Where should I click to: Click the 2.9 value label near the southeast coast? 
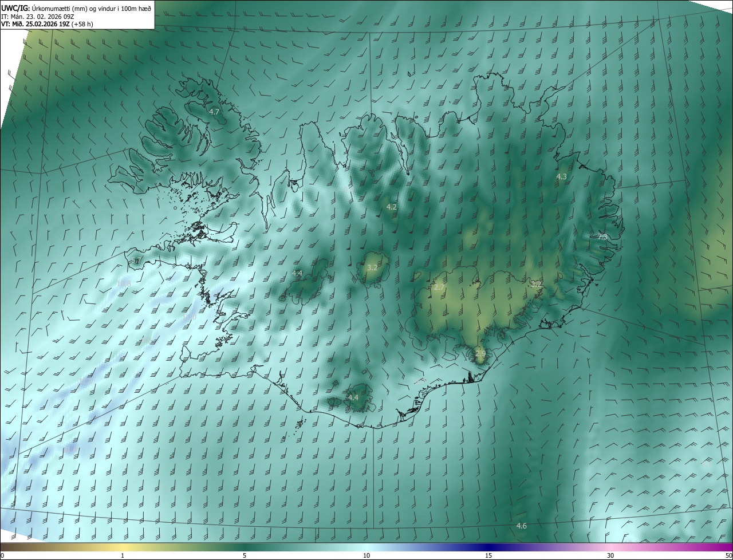click(x=480, y=353)
